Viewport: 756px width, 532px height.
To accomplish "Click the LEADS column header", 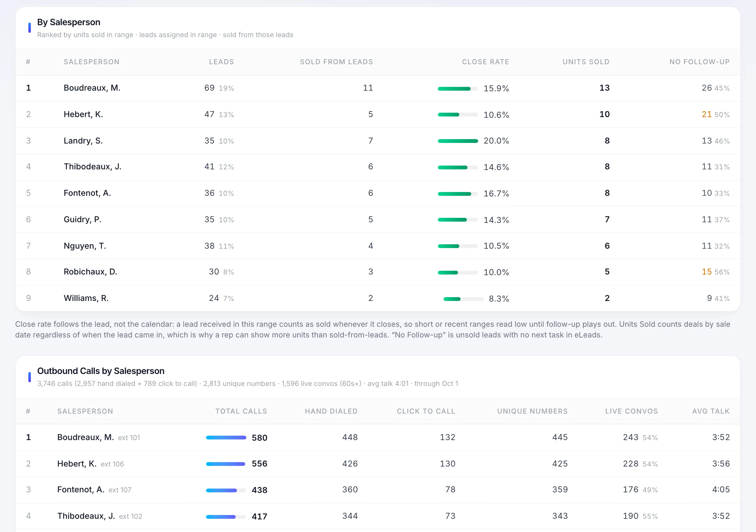I will click(x=221, y=62).
